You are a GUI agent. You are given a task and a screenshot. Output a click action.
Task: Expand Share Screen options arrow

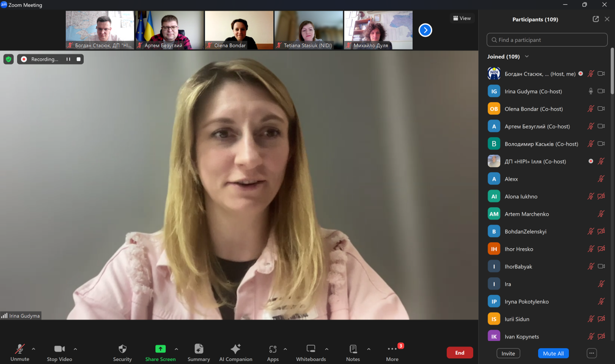[x=176, y=349]
